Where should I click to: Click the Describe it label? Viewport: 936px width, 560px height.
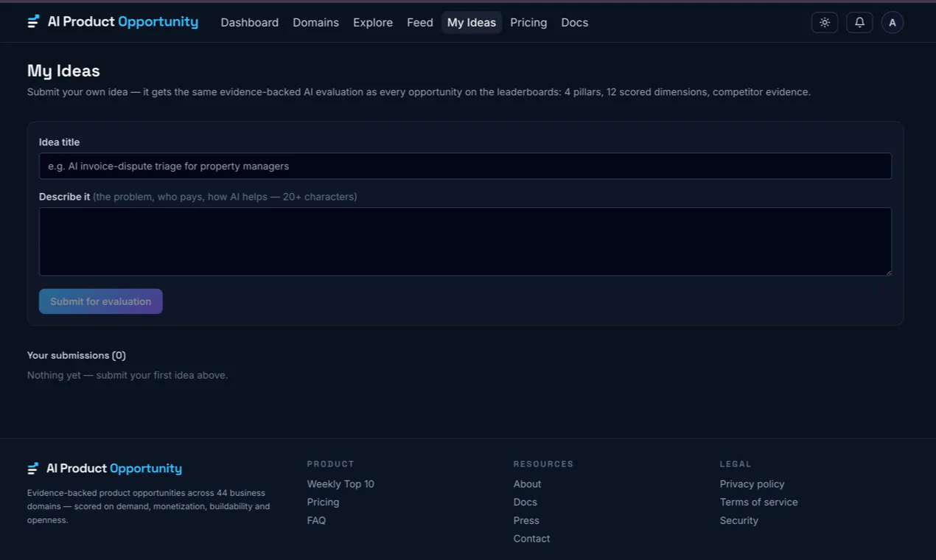point(64,197)
